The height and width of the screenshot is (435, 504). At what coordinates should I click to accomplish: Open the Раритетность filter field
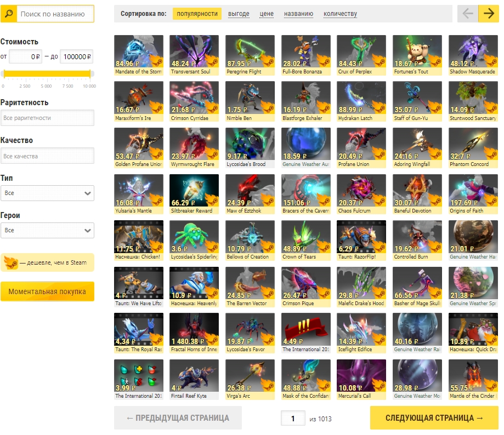(x=47, y=118)
